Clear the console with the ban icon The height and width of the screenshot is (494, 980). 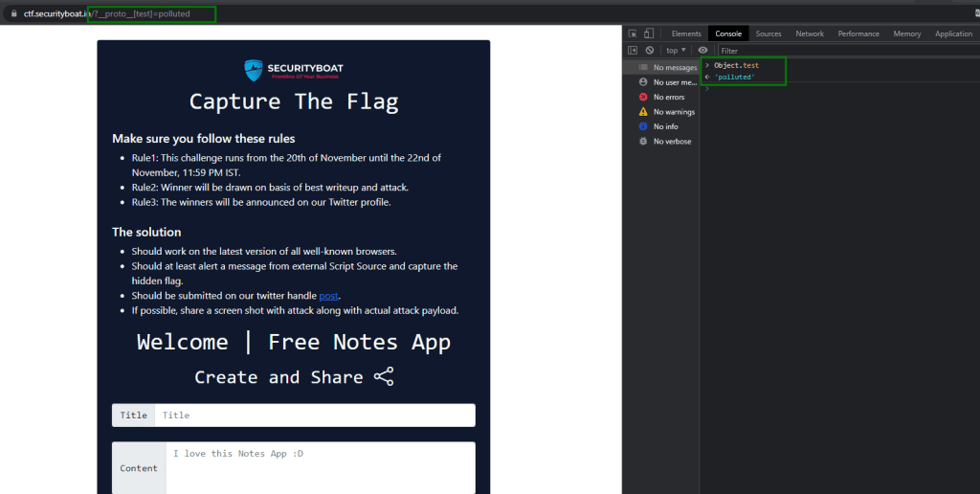coord(650,50)
